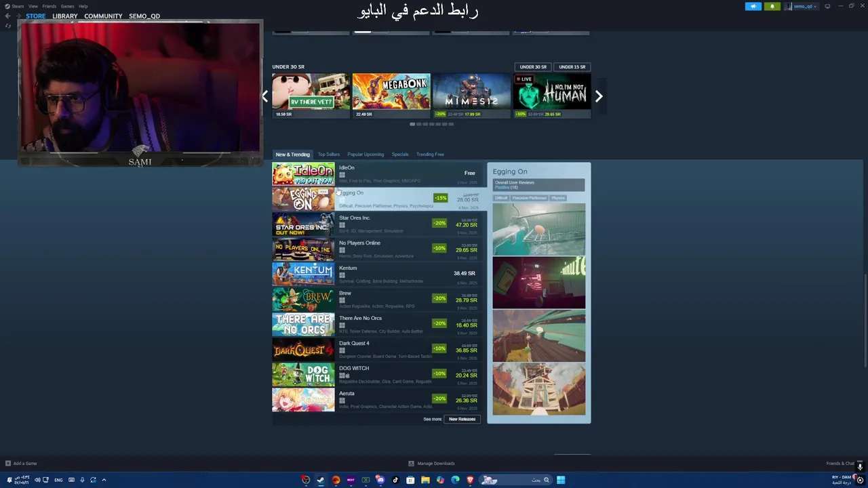Click the carousel pagination dots
The width and height of the screenshot is (868, 488).
pos(431,124)
